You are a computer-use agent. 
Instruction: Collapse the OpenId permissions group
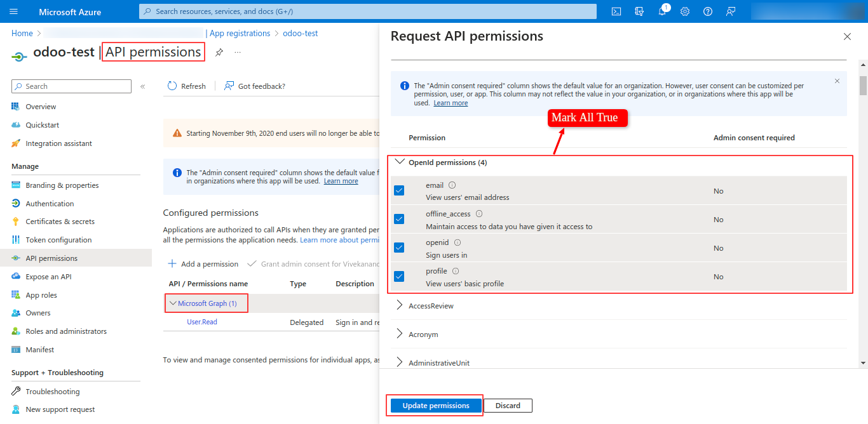[x=400, y=162]
